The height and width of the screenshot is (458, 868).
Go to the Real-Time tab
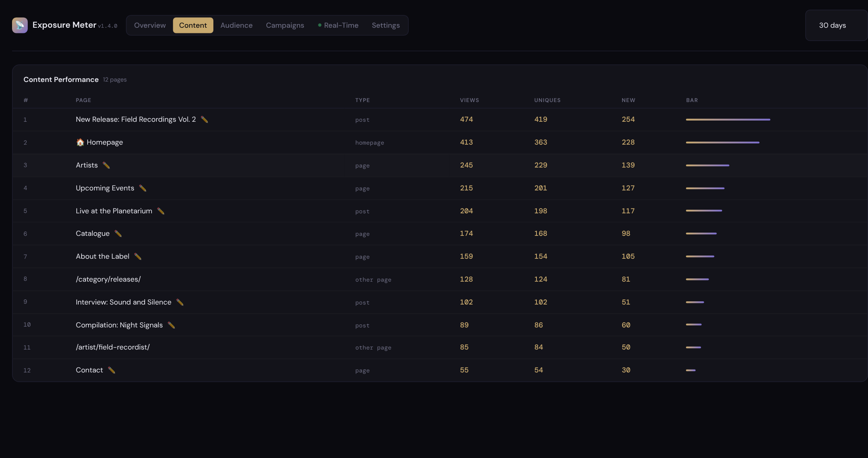[x=338, y=25]
